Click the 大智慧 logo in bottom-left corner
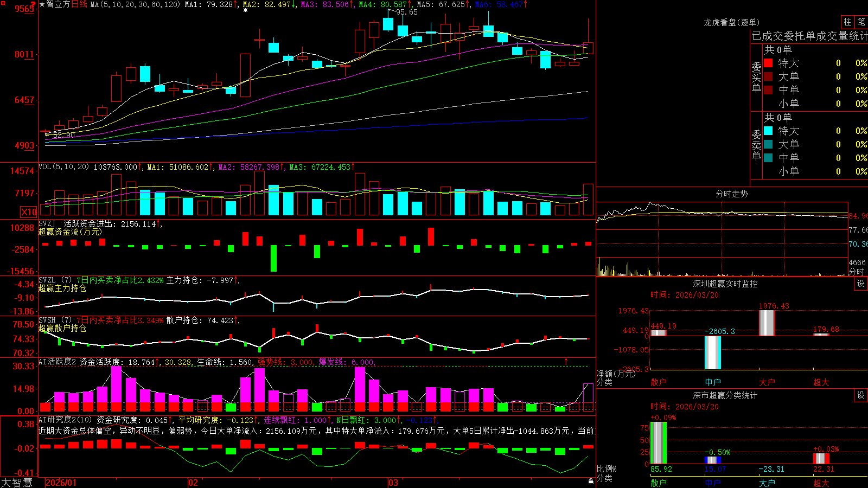The width and height of the screenshot is (868, 488). pyautogui.click(x=17, y=483)
